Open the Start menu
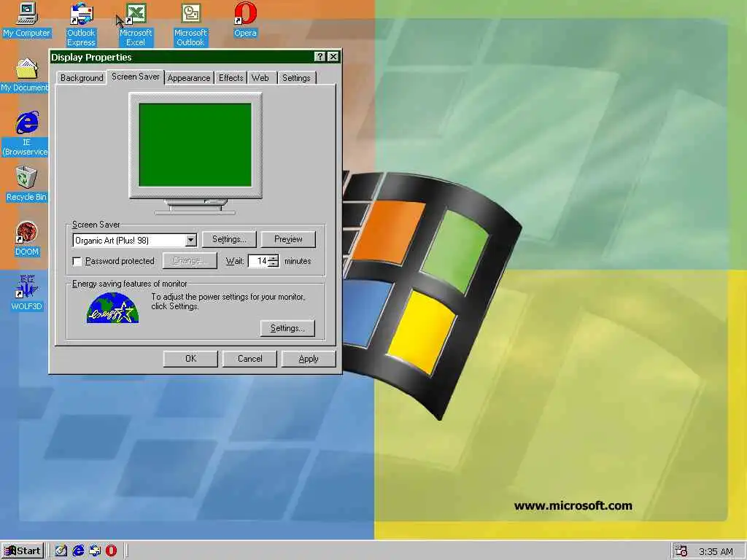 coord(23,551)
